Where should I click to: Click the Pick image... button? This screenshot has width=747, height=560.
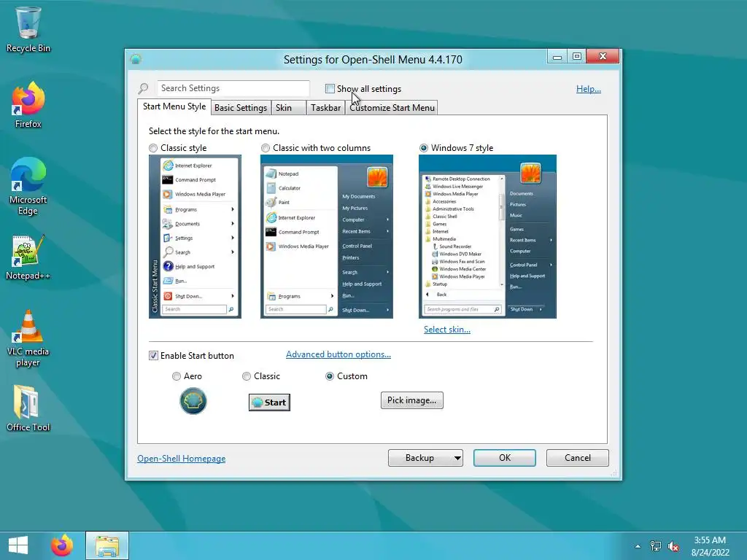(411, 400)
